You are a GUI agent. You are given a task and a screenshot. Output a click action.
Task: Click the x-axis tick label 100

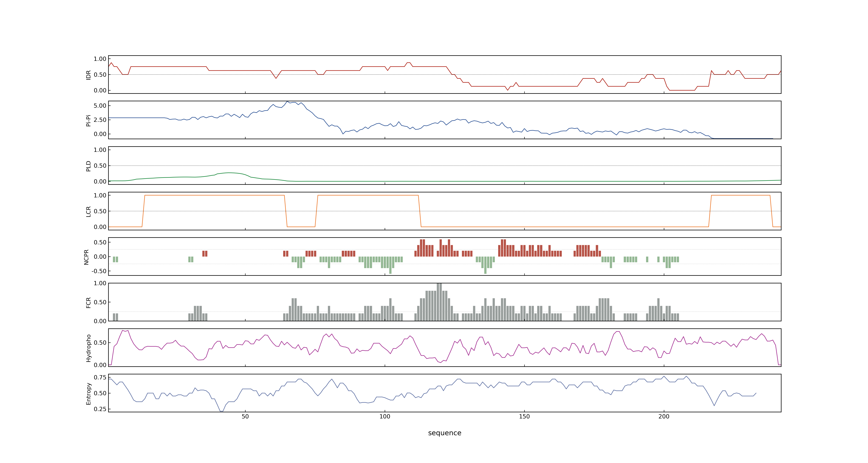pyautogui.click(x=385, y=416)
